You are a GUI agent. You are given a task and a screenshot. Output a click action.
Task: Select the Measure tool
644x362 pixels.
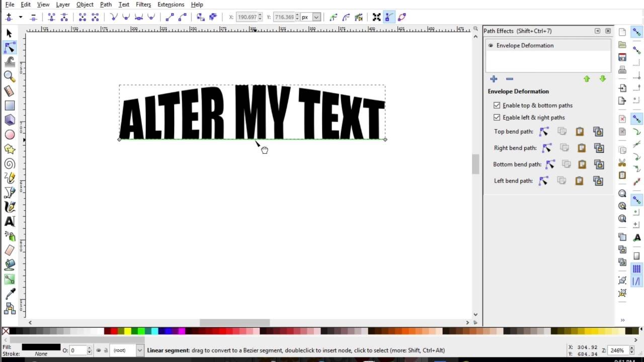coord(9,91)
